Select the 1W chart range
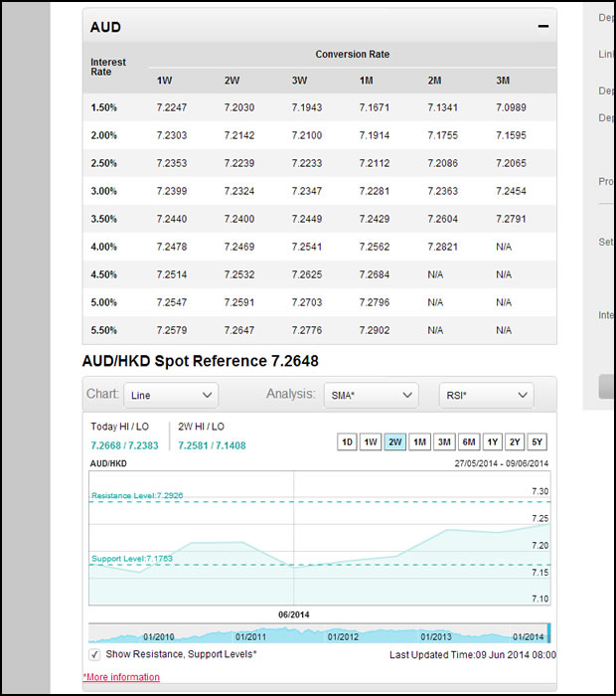Screen dimensions: 616x696 371,442
